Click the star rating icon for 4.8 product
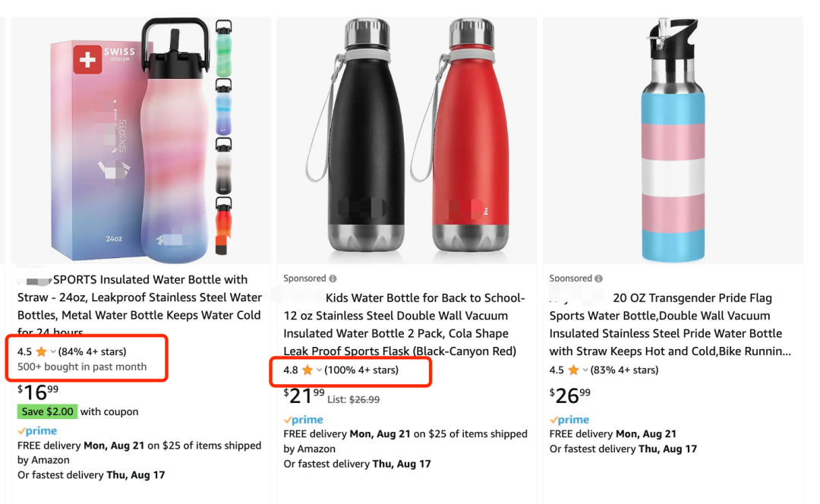This screenshot has width=820, height=504. pos(307,370)
